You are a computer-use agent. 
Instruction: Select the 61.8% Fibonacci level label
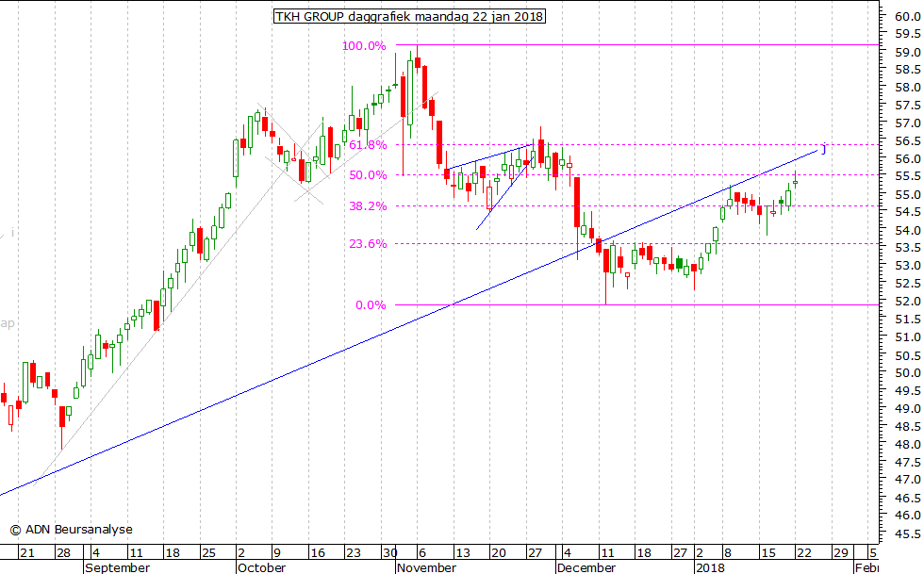point(369,145)
